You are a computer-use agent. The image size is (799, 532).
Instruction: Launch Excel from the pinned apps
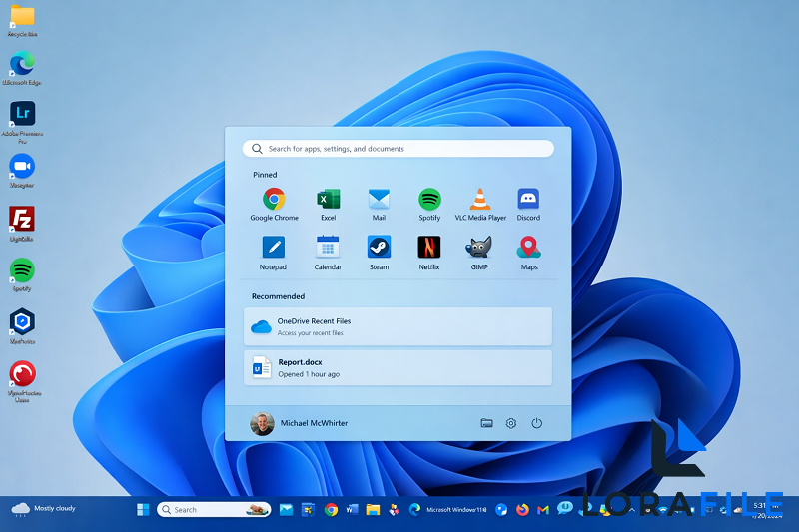[x=329, y=205]
